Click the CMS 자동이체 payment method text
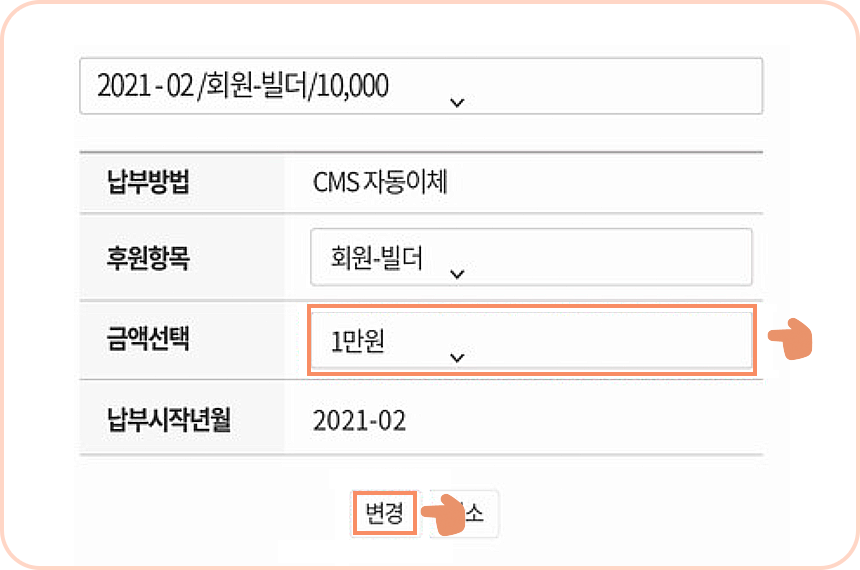860x570 pixels. point(380,182)
